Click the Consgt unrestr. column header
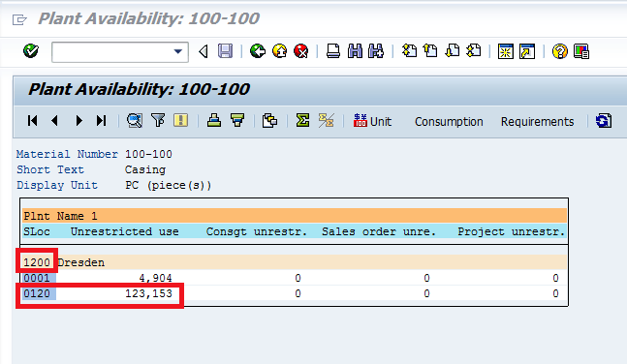The width and height of the screenshot is (627, 364). point(256,231)
